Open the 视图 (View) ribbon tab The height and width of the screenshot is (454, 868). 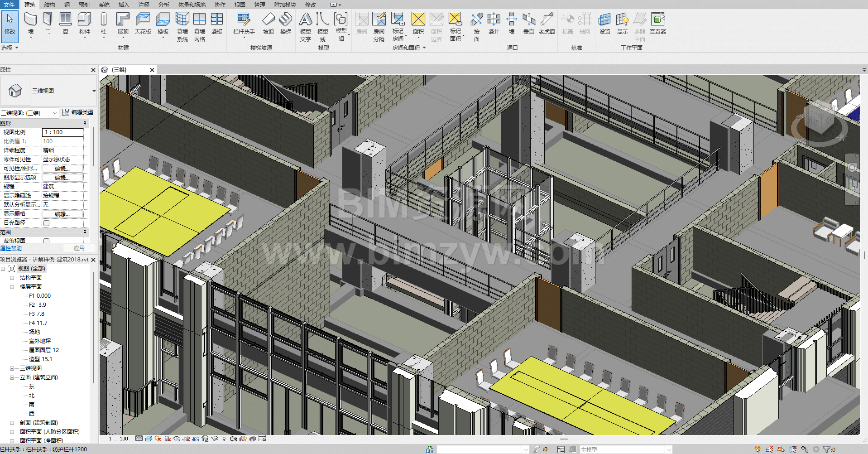pyautogui.click(x=240, y=5)
